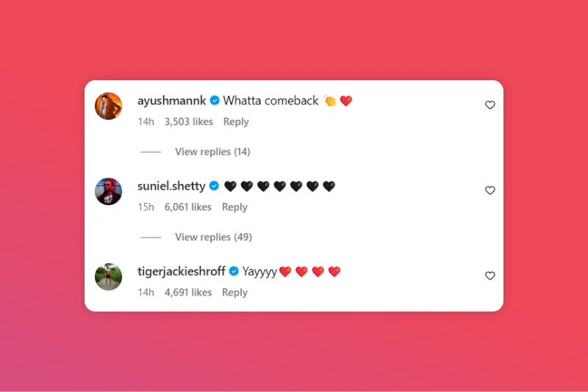The height and width of the screenshot is (392, 588).
Task: Open tigerjackieshroff's profile picture
Action: coord(108,277)
